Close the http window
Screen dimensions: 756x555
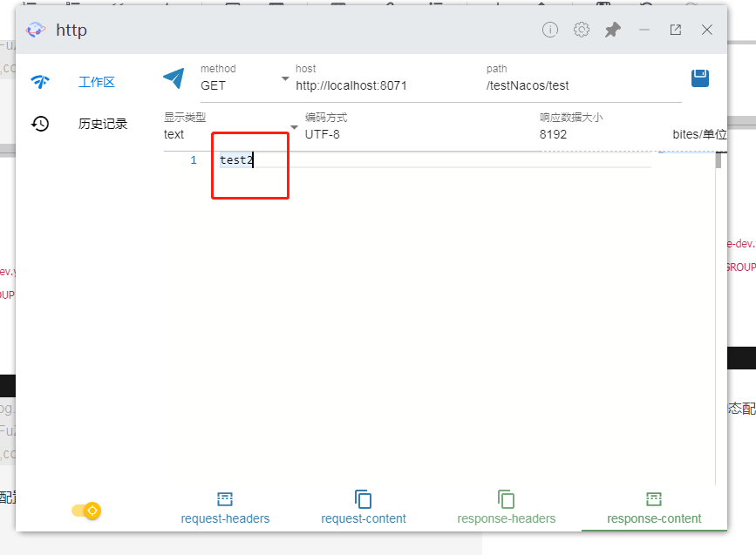(x=707, y=30)
